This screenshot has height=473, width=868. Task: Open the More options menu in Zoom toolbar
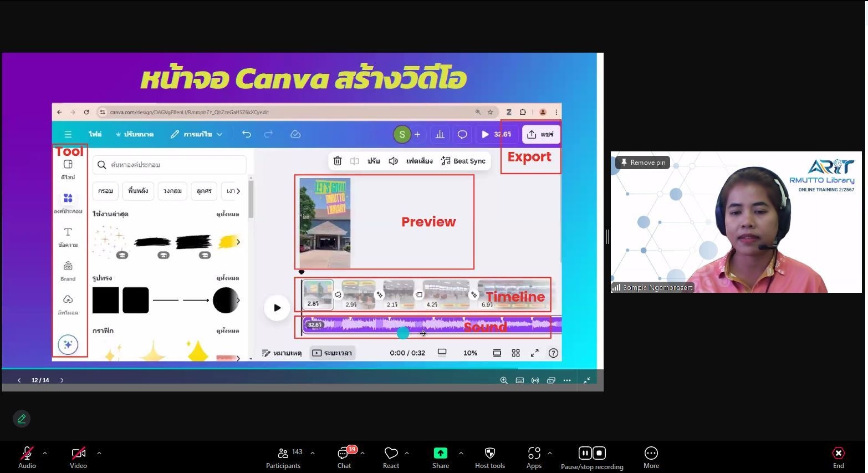click(x=651, y=458)
